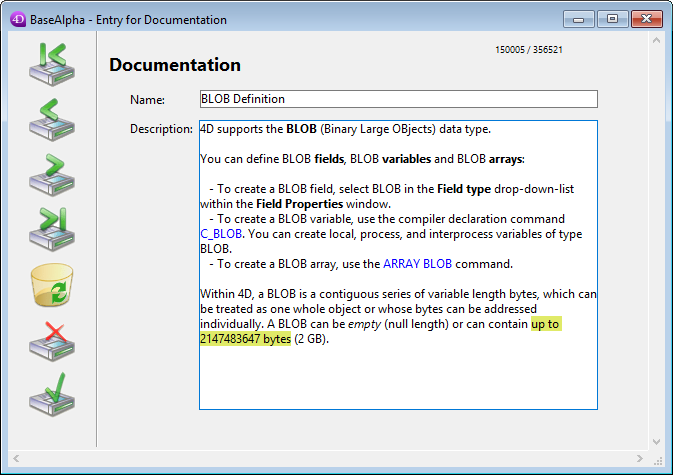Open the C_BLOB command link
Image resolution: width=673 pixels, height=475 pixels.
pos(221,234)
